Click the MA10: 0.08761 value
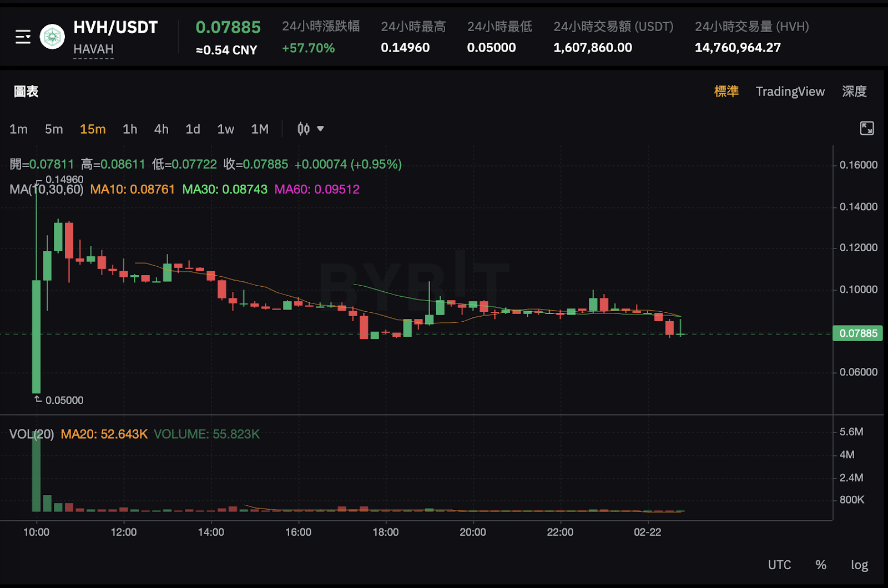 coord(132,189)
